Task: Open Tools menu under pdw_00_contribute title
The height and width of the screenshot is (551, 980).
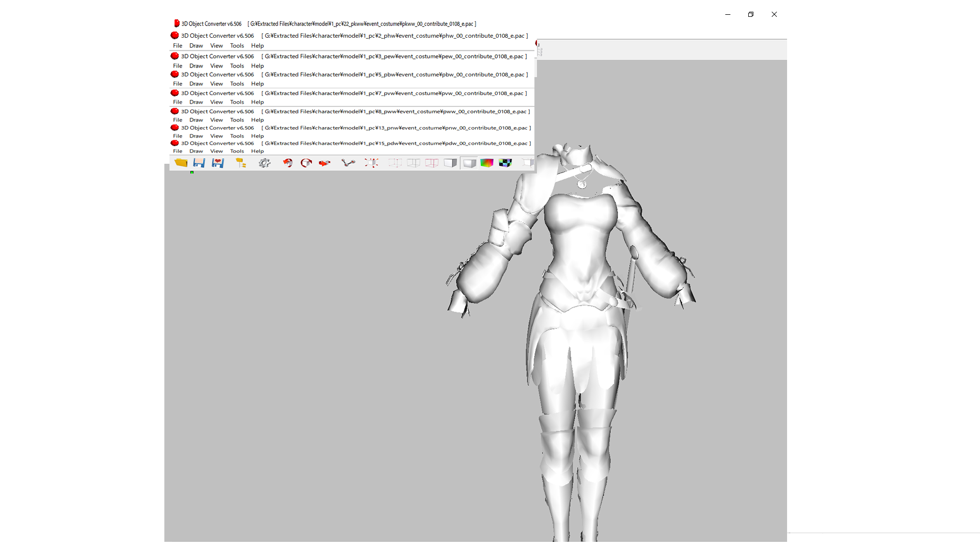Action: click(x=237, y=151)
